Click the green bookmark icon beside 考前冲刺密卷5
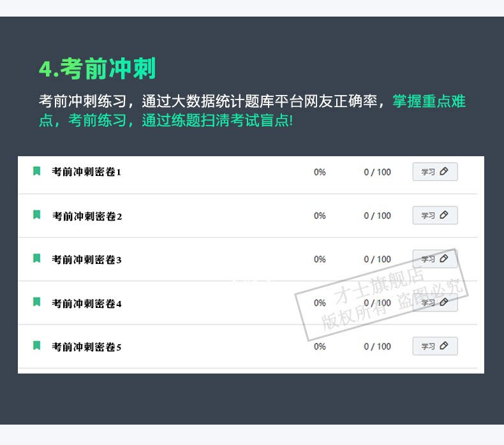 [37, 346]
